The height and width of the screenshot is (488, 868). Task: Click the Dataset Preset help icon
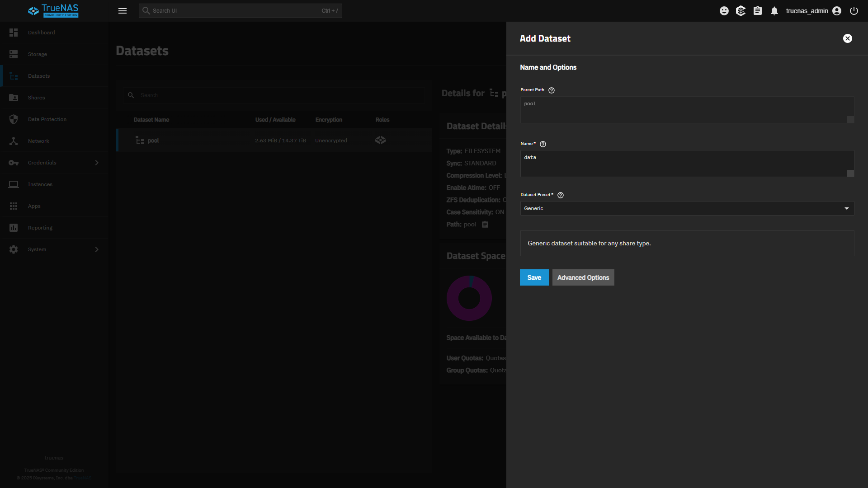coord(561,195)
